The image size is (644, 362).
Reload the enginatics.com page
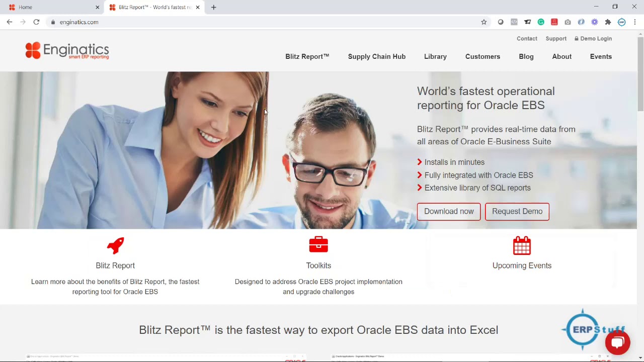coord(36,22)
